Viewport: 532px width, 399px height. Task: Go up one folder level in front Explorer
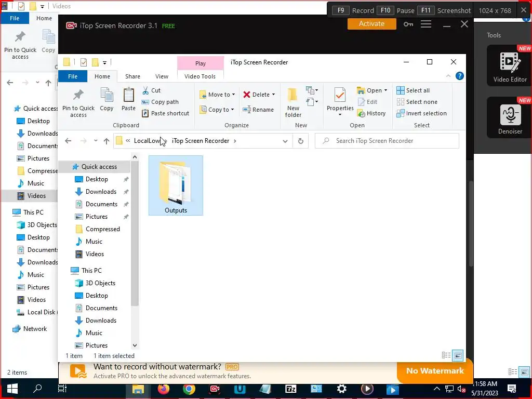(107, 141)
